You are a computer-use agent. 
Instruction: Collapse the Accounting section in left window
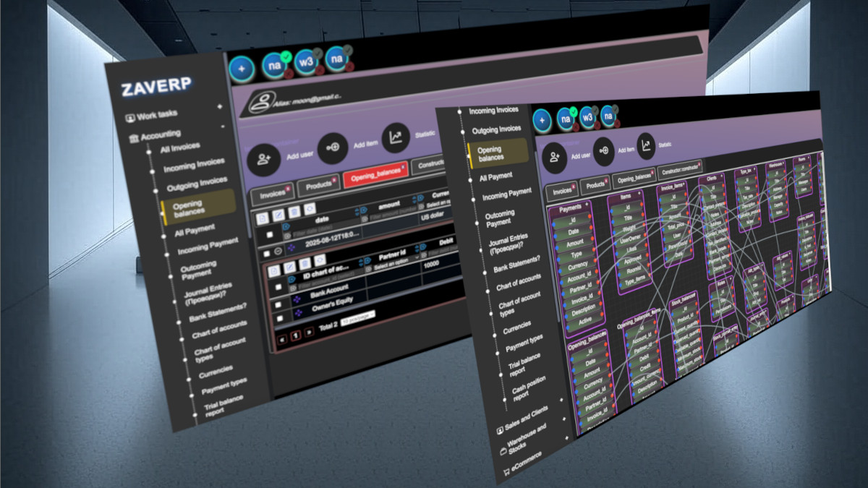tap(223, 126)
